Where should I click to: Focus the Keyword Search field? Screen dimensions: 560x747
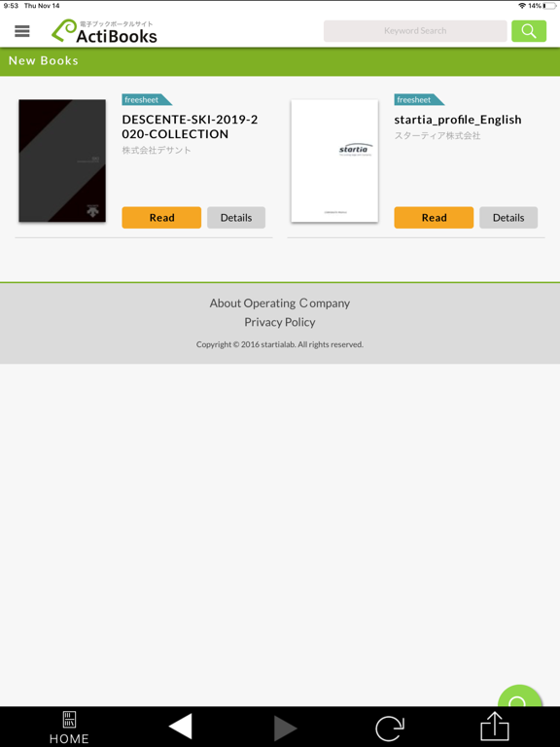point(415,31)
